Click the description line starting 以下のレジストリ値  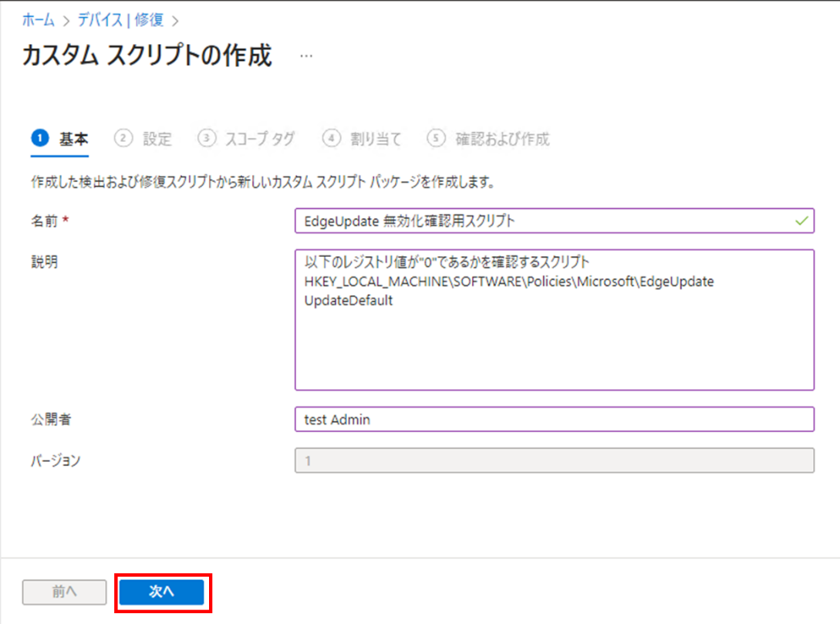pos(447,262)
